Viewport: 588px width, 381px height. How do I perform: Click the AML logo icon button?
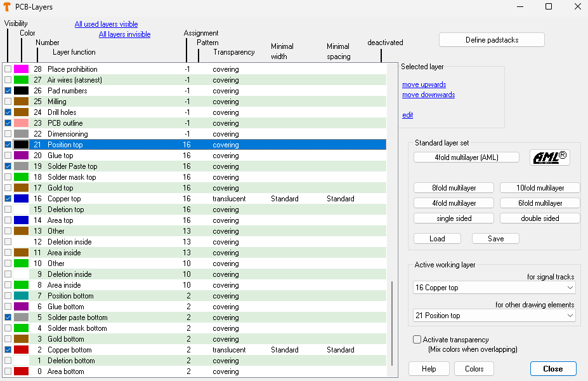[x=549, y=157]
